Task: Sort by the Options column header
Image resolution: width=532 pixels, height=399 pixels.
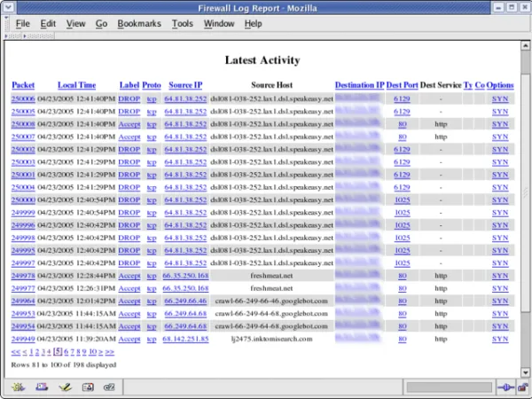Action: (x=500, y=85)
